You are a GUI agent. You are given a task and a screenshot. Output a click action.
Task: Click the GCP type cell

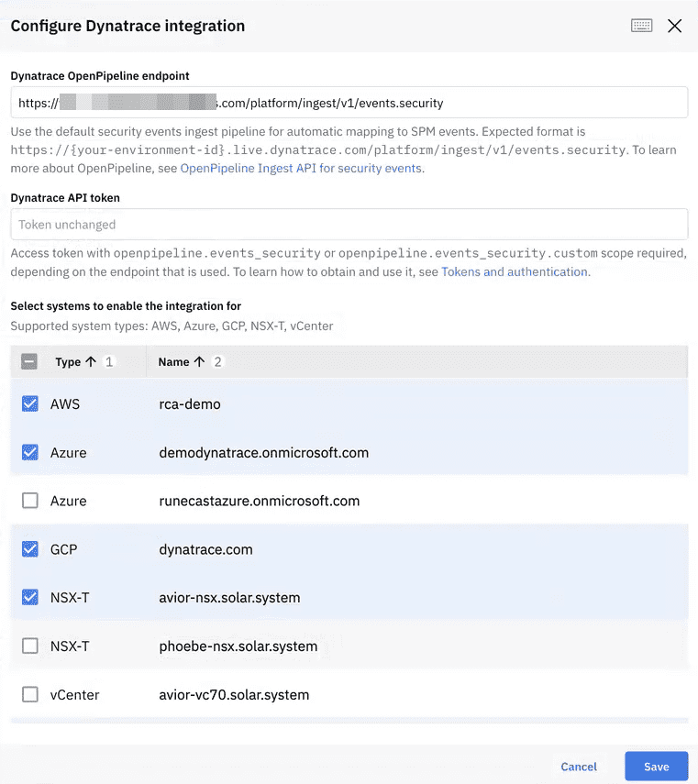tap(63, 549)
